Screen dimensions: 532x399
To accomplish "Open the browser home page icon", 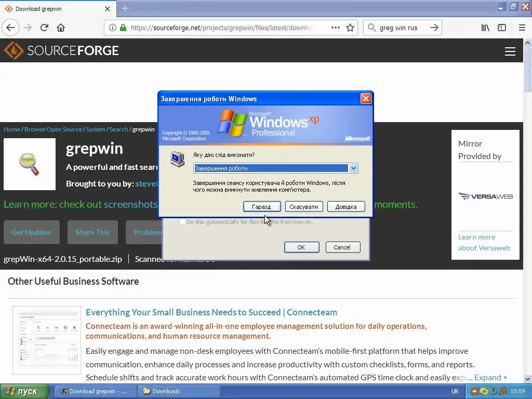I will [x=61, y=28].
